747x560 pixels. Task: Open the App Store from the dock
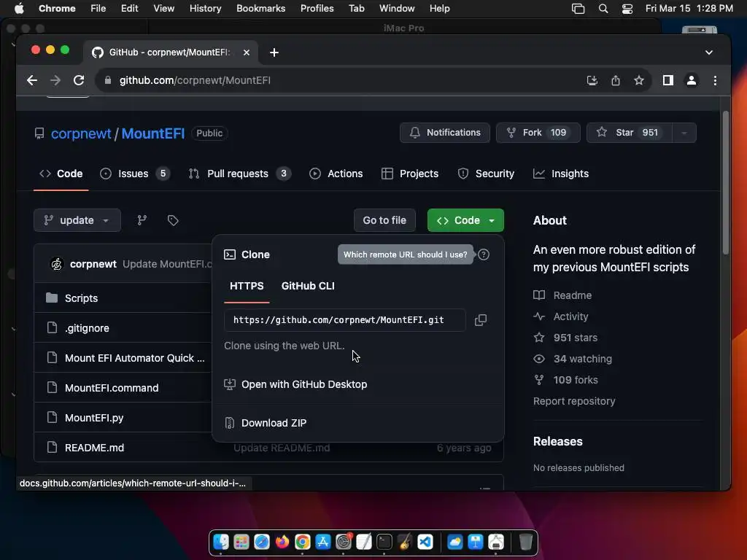323,542
